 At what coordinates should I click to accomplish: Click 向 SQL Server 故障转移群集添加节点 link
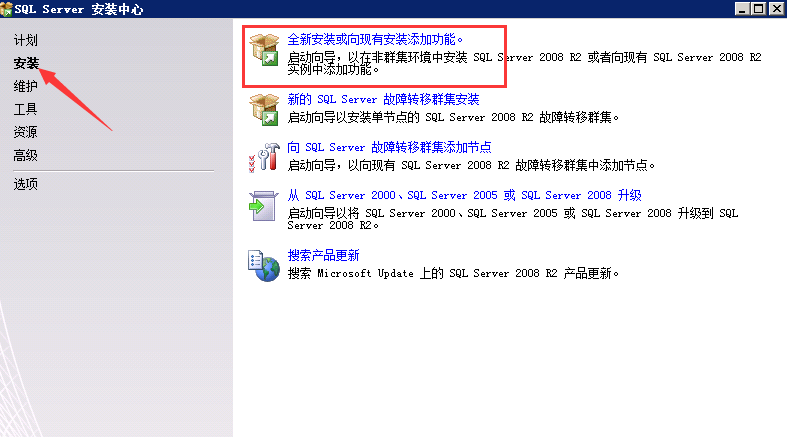tap(389, 148)
